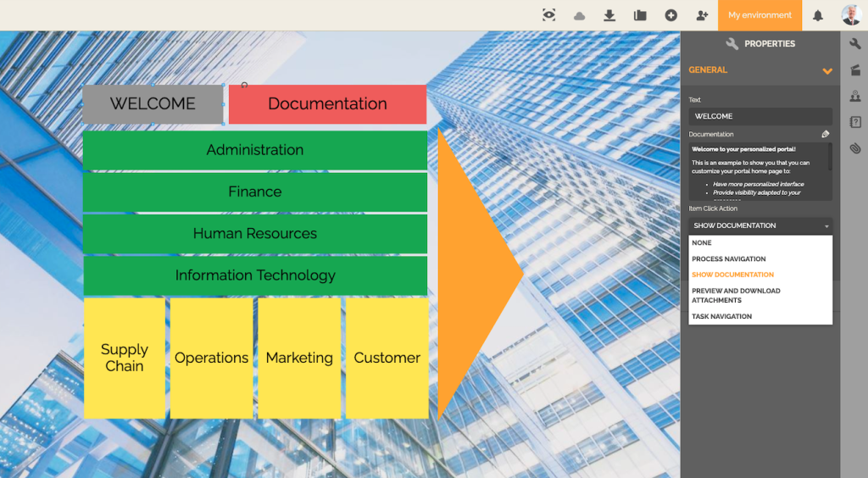
Task: Click the add user icon
Action: (702, 15)
